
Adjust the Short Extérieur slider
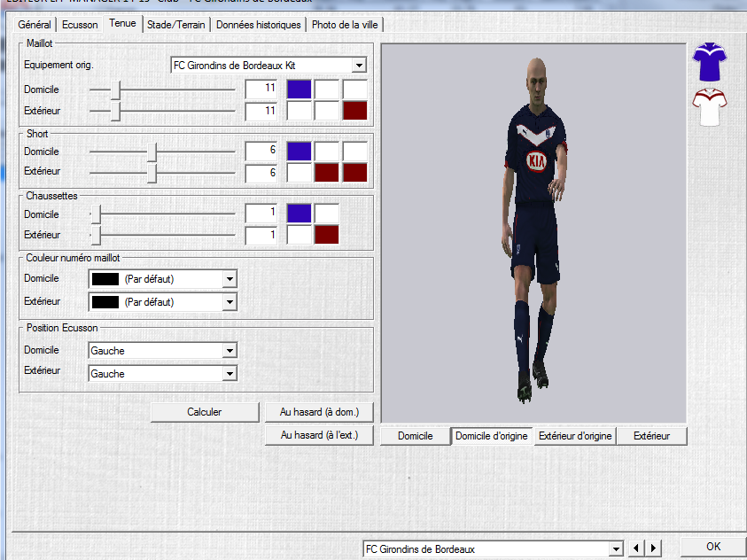coord(152,173)
